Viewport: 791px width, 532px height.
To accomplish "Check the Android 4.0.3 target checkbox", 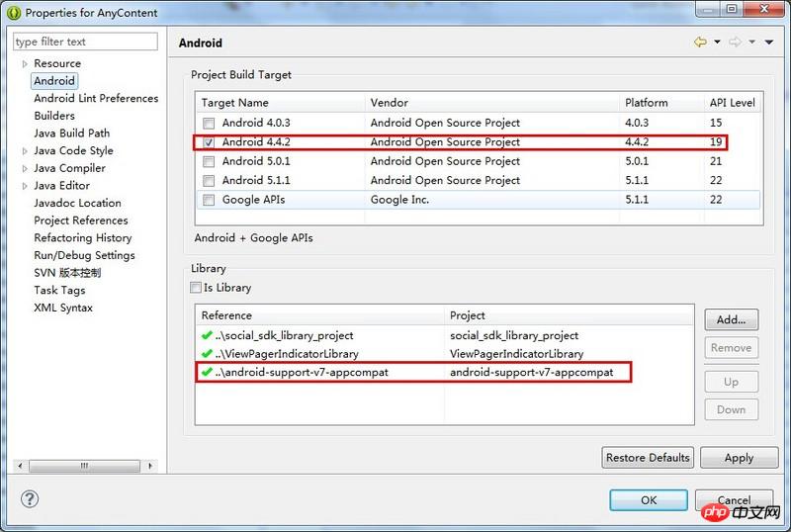I will point(209,124).
